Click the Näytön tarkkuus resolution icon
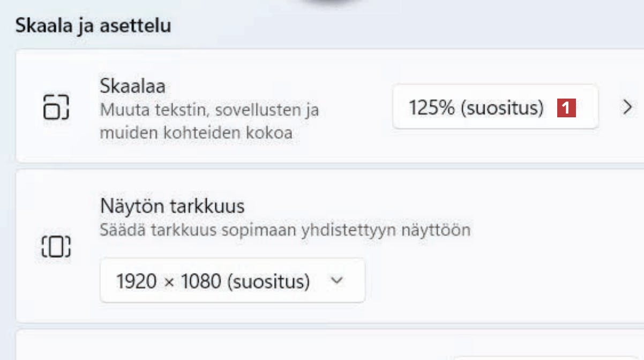Image resolution: width=644 pixels, height=360 pixels. [x=56, y=246]
